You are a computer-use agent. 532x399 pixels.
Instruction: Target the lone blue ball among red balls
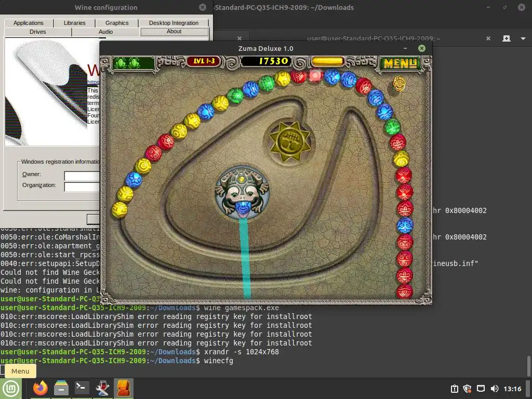(405, 225)
